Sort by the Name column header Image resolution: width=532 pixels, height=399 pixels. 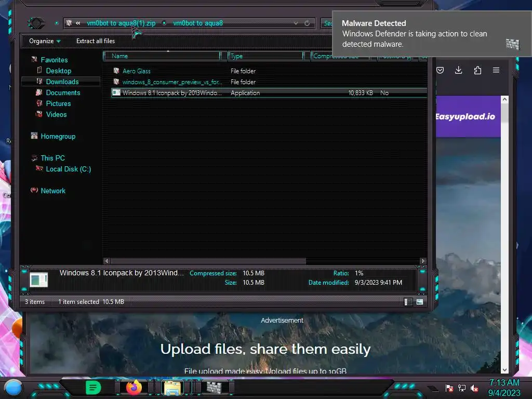point(162,56)
